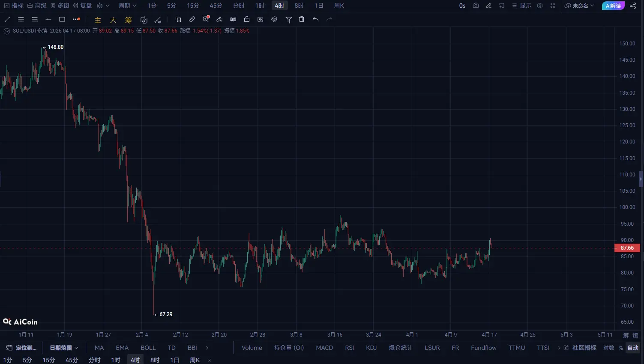Open chart settings hexagon icon
This screenshot has height=364, width=644.
(540, 6)
